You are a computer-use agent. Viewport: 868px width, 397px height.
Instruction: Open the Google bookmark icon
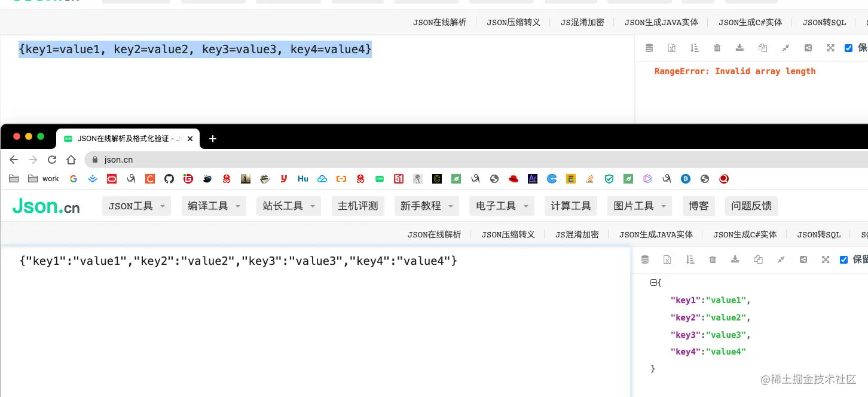74,178
